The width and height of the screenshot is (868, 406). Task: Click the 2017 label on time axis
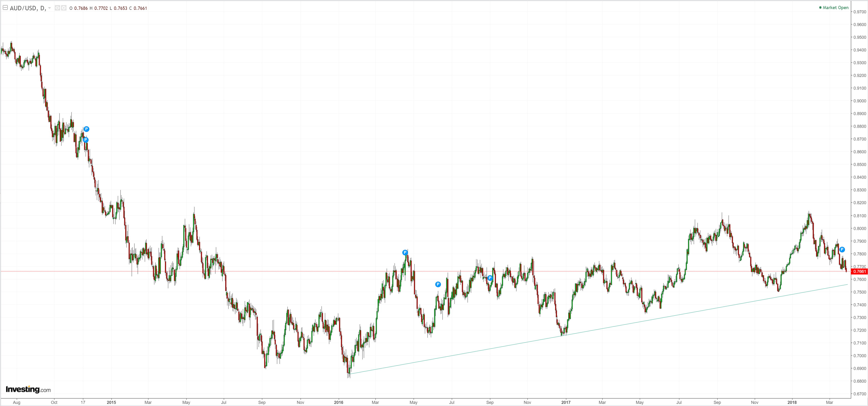[x=566, y=402]
